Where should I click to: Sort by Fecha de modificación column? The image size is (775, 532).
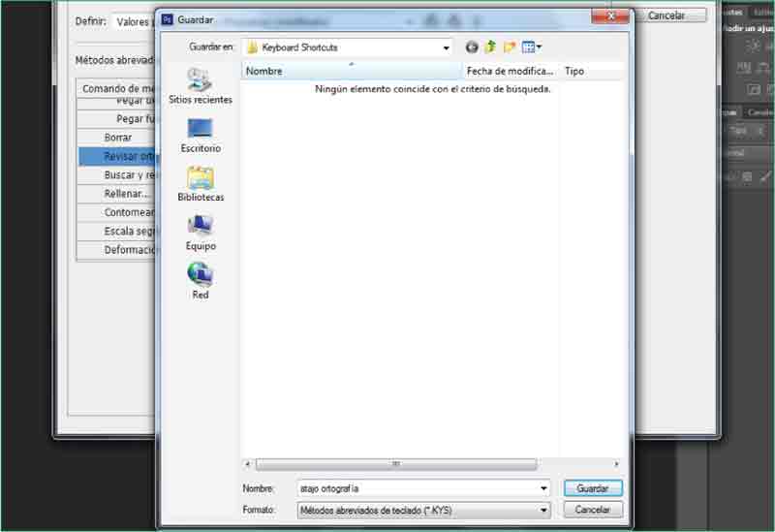(x=510, y=71)
